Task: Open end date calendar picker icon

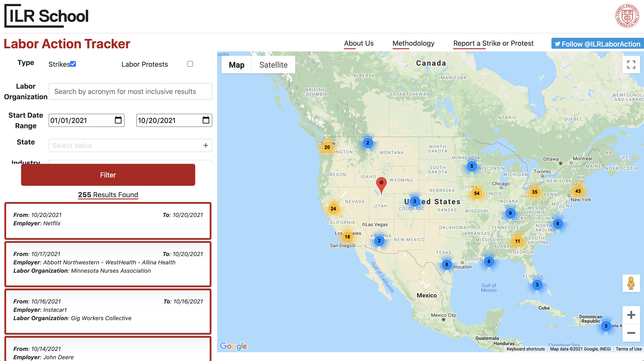Action: [206, 120]
